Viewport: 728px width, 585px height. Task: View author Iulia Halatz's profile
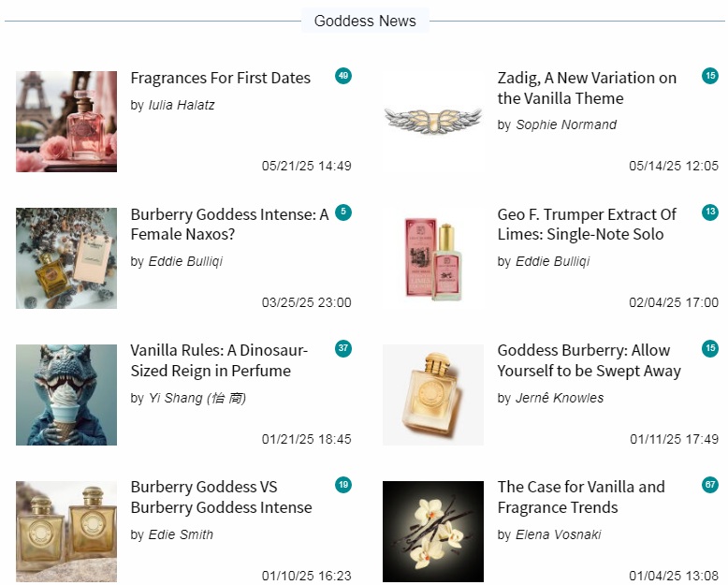click(182, 106)
